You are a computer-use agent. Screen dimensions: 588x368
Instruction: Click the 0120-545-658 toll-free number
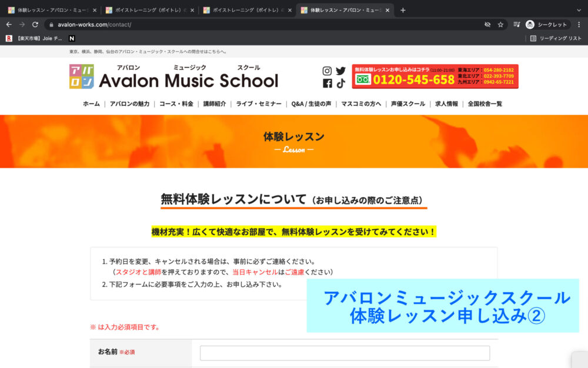413,79
